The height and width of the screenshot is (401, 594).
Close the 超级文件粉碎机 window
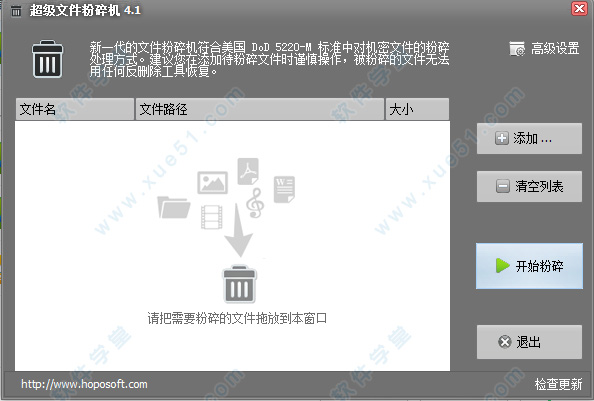[579, 8]
